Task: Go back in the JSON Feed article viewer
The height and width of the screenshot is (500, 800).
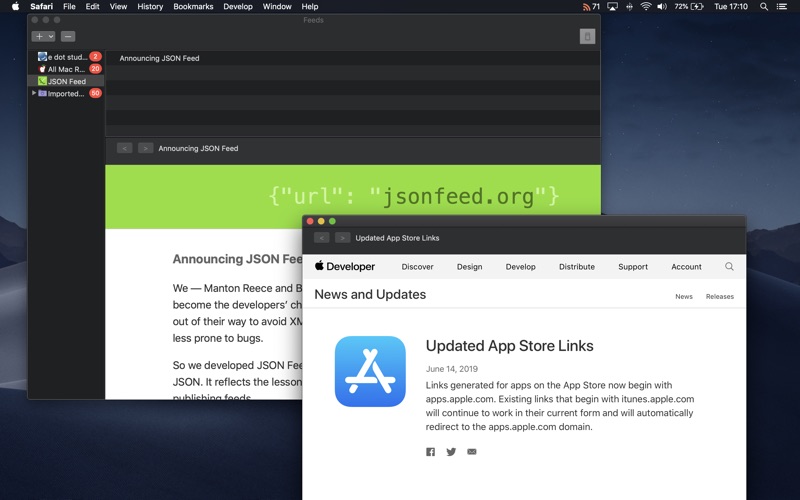Action: coord(124,148)
